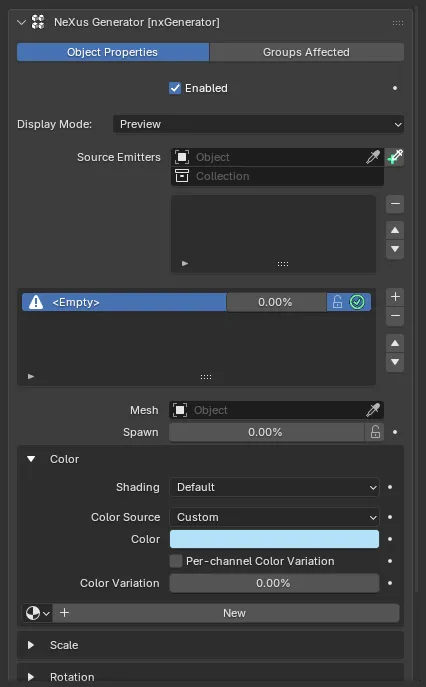Click the Source Emitters Object field

point(277,157)
